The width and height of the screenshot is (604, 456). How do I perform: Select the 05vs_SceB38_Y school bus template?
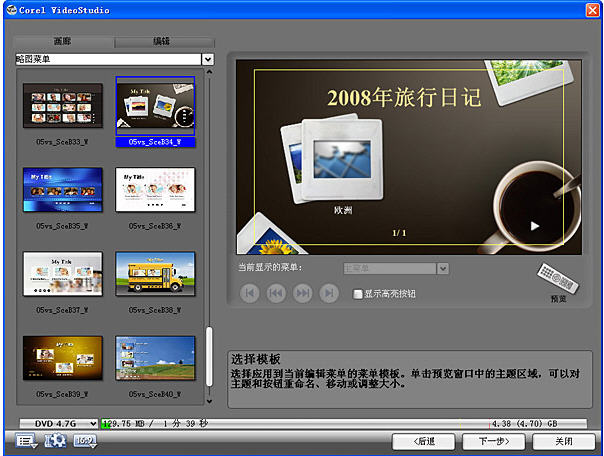155,274
